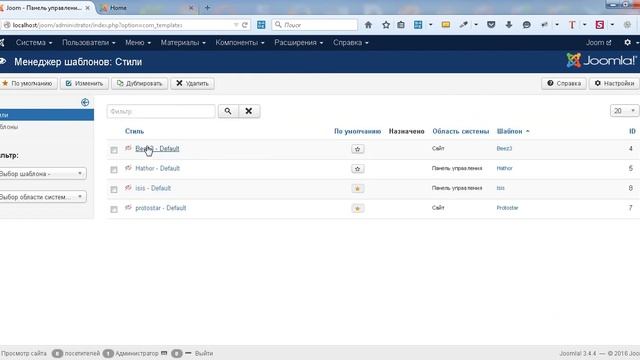This screenshot has height=360, width=640.
Task: Open the protostar - Default style link
Action: (160, 208)
